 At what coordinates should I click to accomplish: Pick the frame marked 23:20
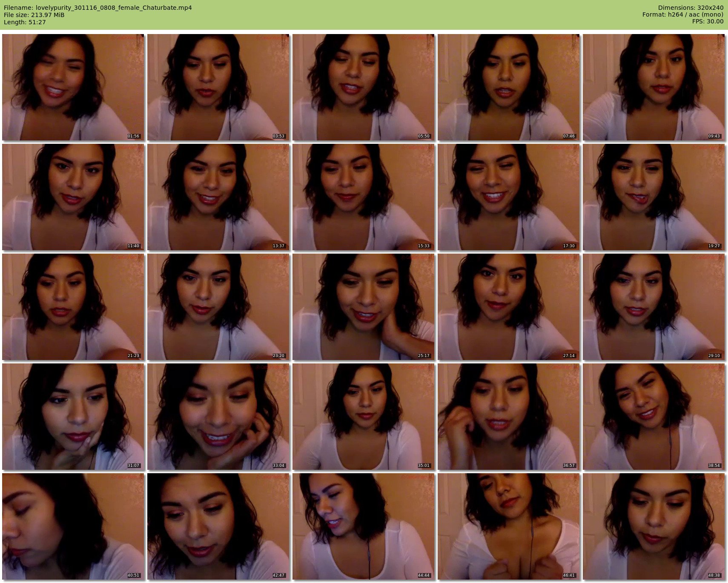point(218,307)
